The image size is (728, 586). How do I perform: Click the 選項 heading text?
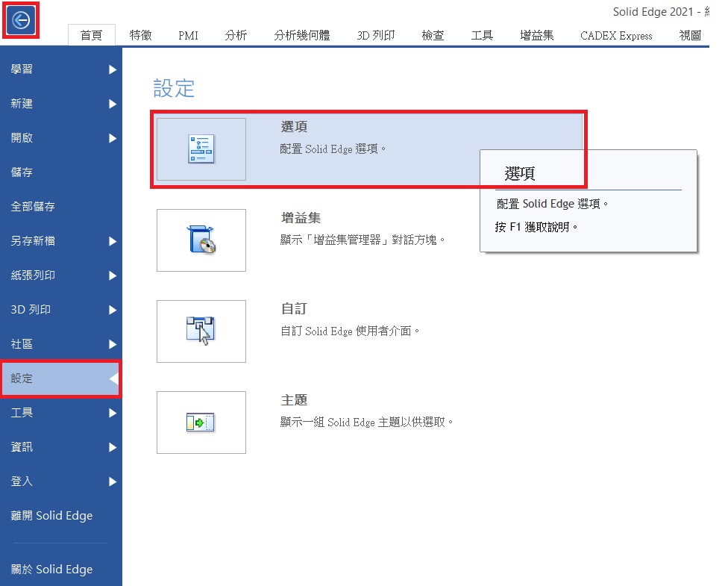294,127
